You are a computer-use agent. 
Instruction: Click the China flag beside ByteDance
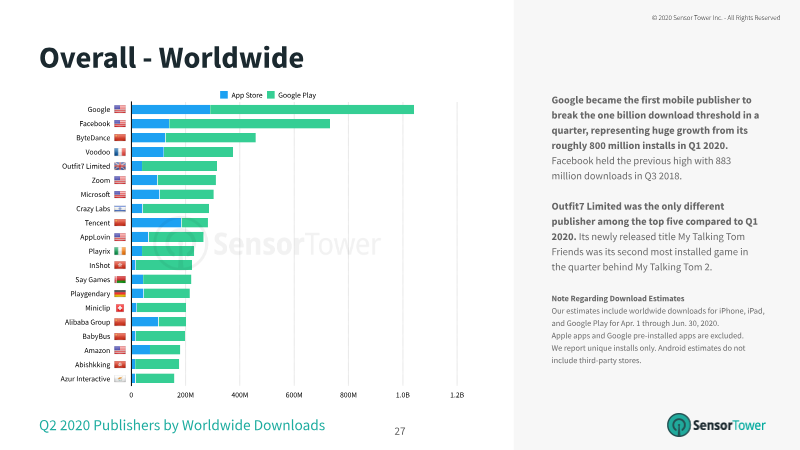pos(120,138)
